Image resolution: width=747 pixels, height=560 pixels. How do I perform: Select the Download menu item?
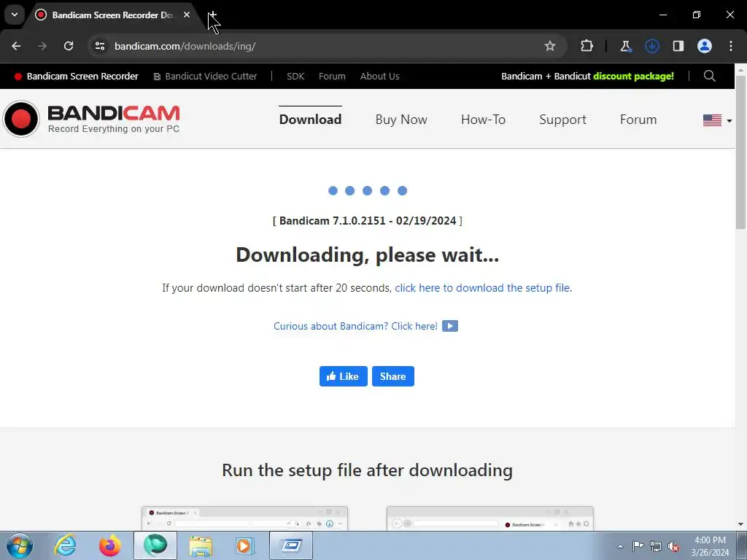tap(310, 120)
